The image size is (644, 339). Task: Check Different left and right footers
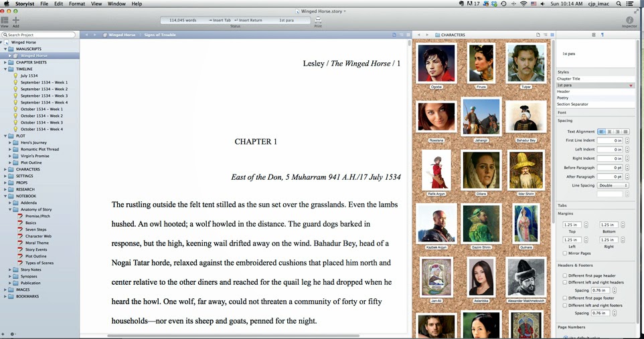pos(565,306)
